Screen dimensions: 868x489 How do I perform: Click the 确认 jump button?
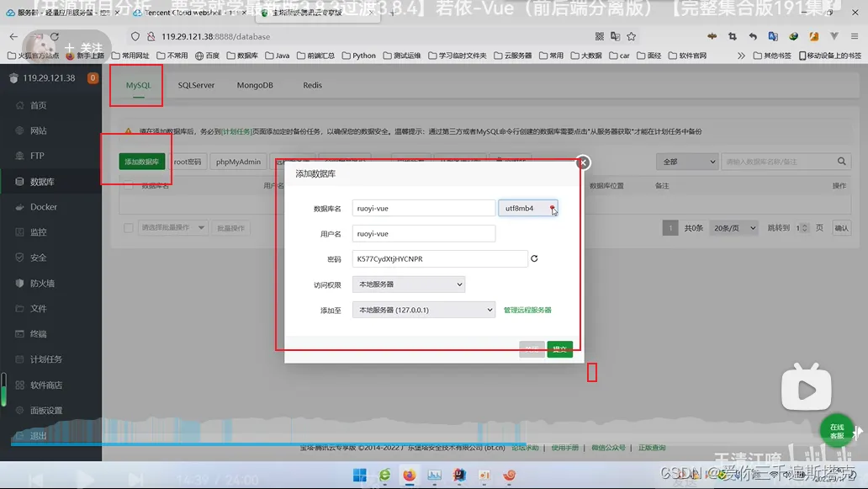[841, 228]
